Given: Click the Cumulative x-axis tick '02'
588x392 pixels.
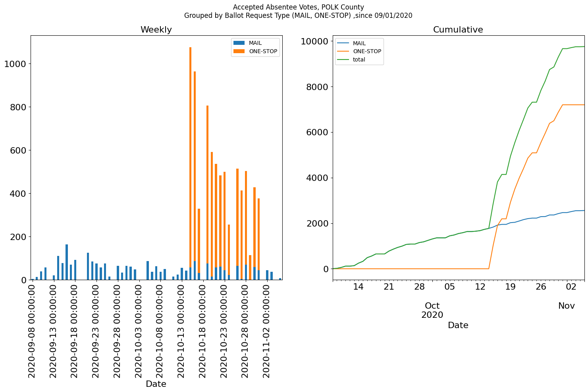Looking at the screenshot, I should point(571,286).
